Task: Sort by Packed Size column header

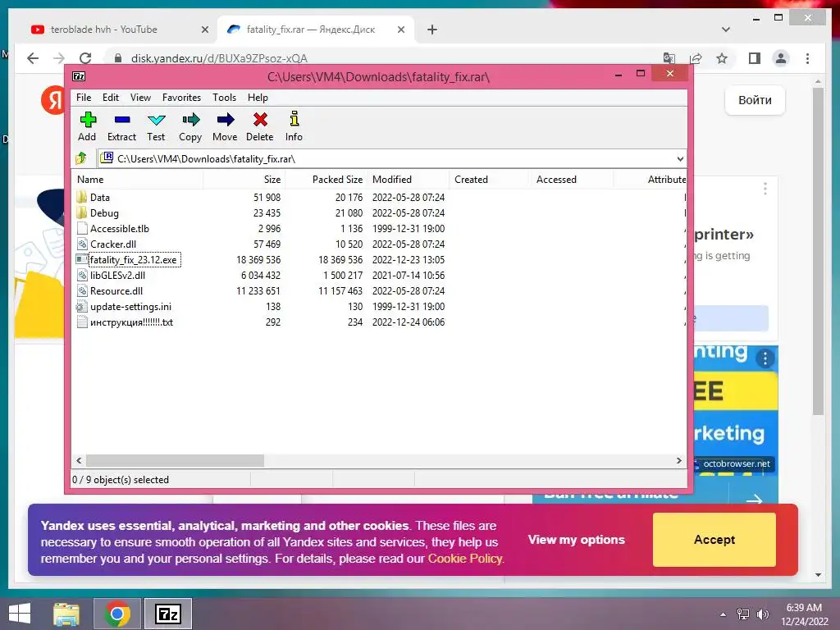Action: coord(326,180)
